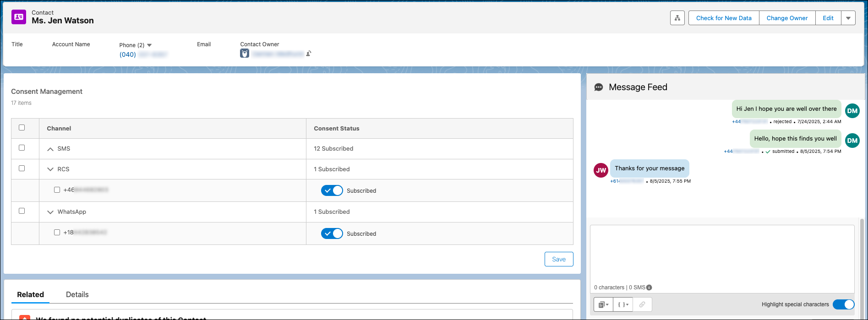Toggle off Subscribed for the +46 RCS number

332,190
